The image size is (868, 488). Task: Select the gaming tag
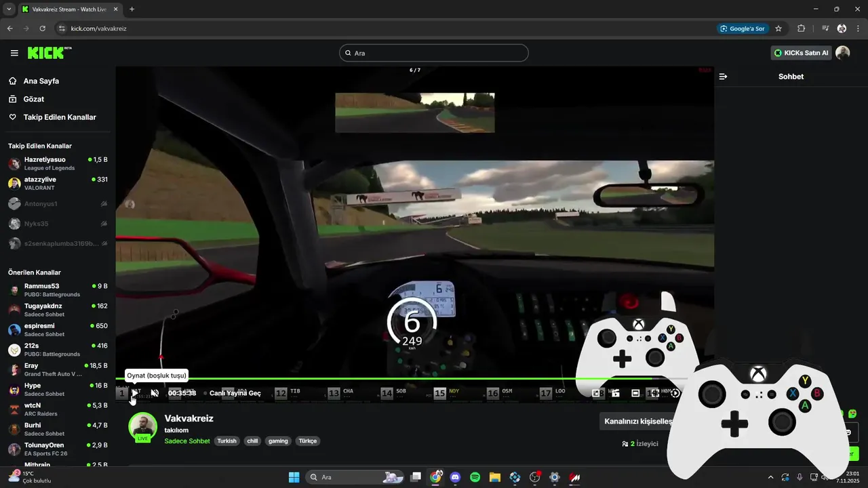click(278, 441)
